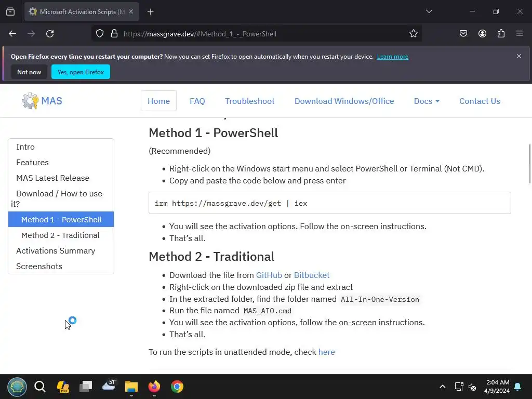This screenshot has width=532, height=399.
Task: Open the Copilot preview taskbar icon
Action: (63, 387)
